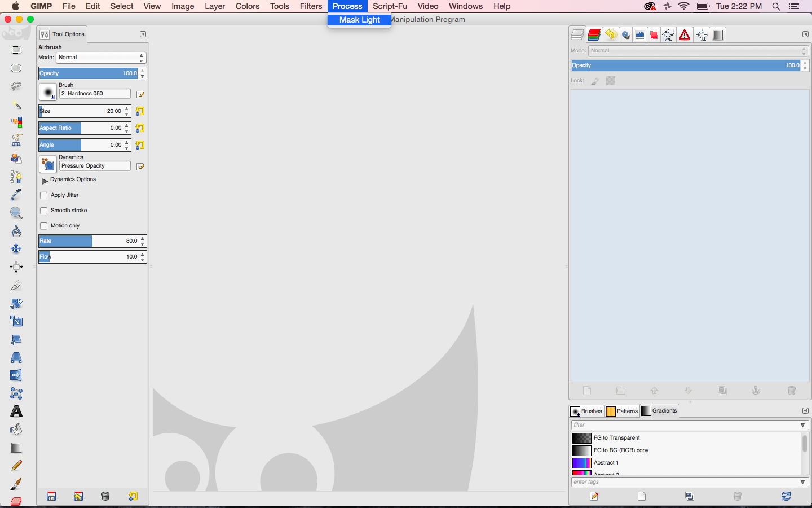The image size is (812, 508).
Task: Edit the Pressure Opacity dynamics
Action: click(140, 167)
